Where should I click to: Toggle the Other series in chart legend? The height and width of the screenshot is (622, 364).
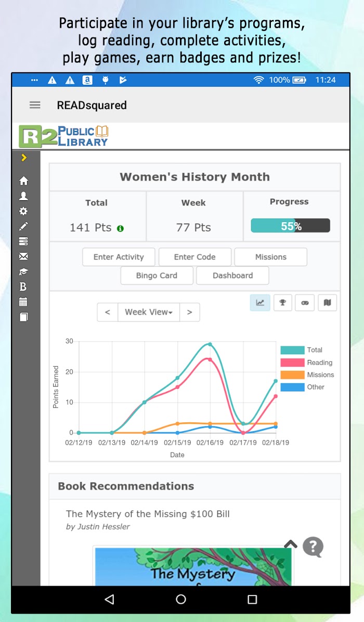pyautogui.click(x=303, y=387)
